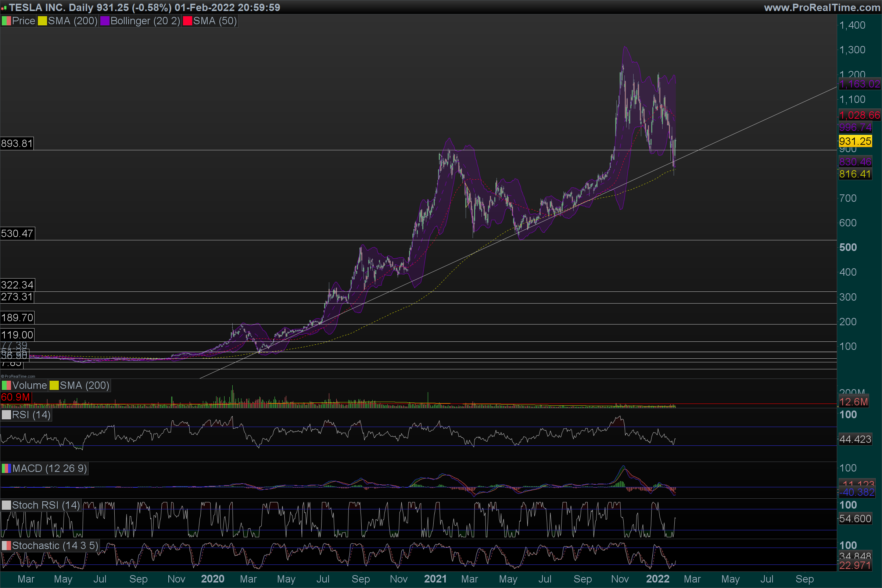Select the 322.34 horizontal level label

(x=17, y=285)
